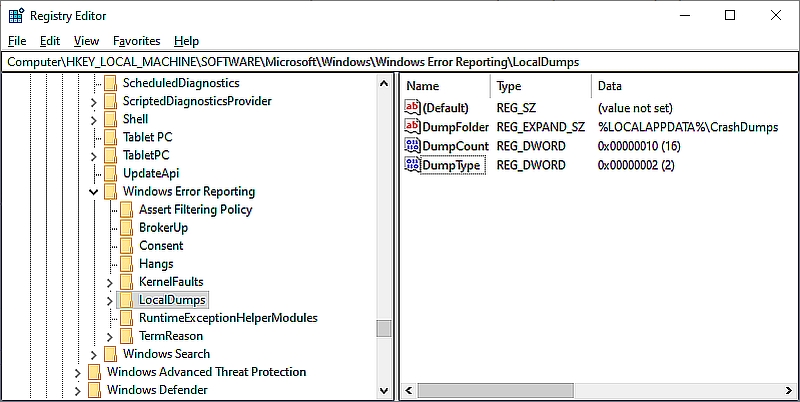Click the 0x00000010 (16) data cell
The image size is (800, 402).
(639, 146)
